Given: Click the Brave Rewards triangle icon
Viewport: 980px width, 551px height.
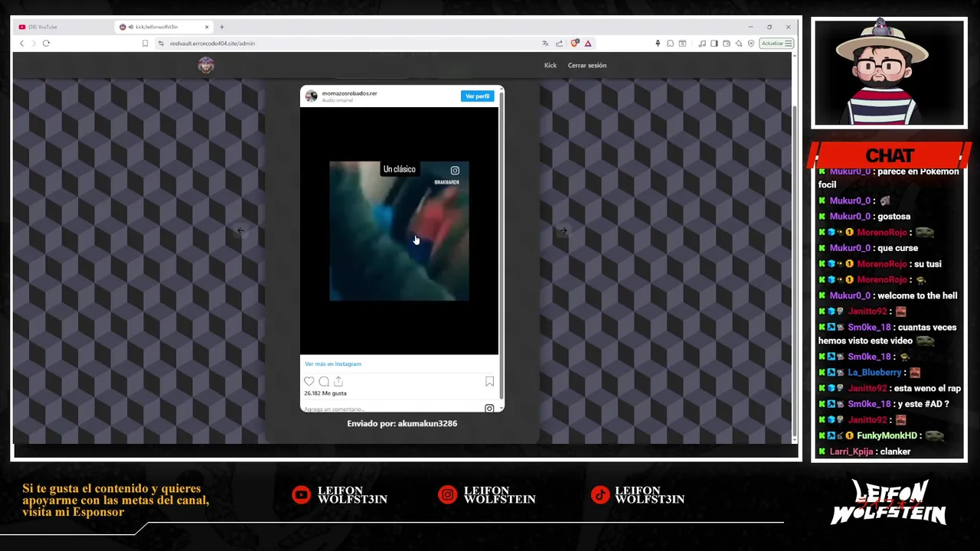Looking at the screenshot, I should pos(588,44).
